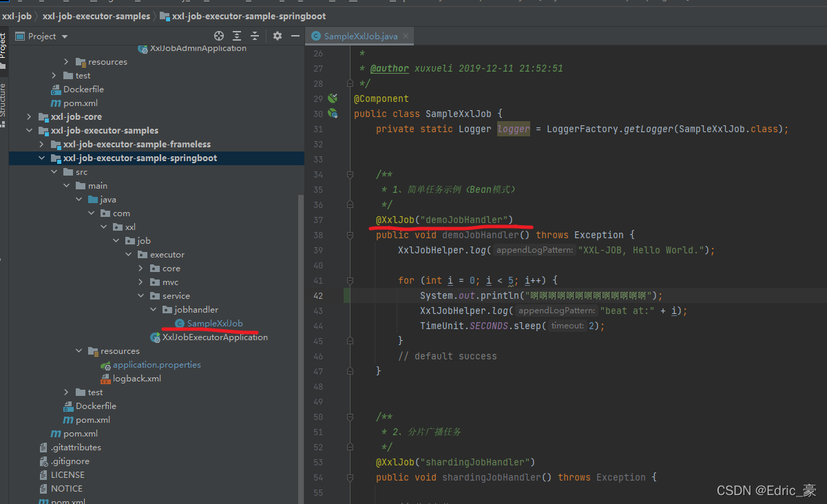Select XxlJobAdminApplication in the tree
Screen dimensions: 827x504
pos(198,48)
